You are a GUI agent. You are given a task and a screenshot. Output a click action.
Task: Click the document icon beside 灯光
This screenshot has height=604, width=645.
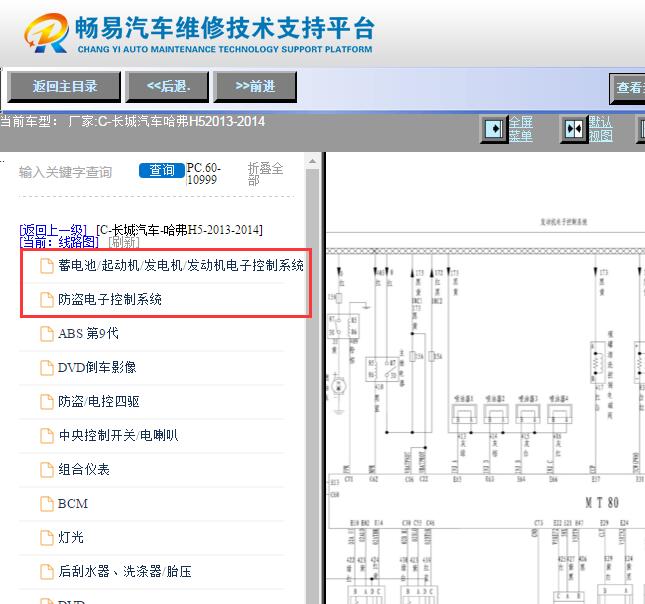(x=46, y=538)
